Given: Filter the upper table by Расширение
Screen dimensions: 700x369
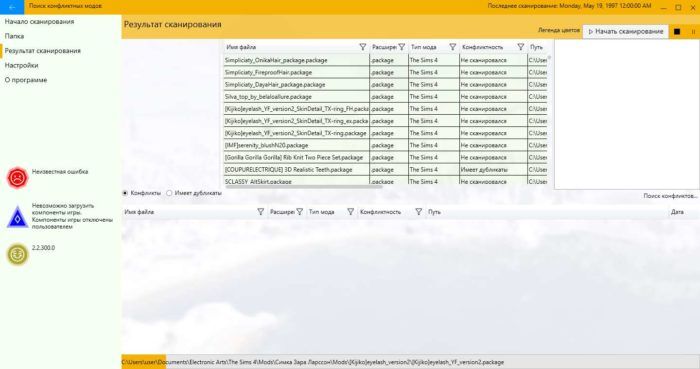Looking at the screenshot, I should pos(402,47).
